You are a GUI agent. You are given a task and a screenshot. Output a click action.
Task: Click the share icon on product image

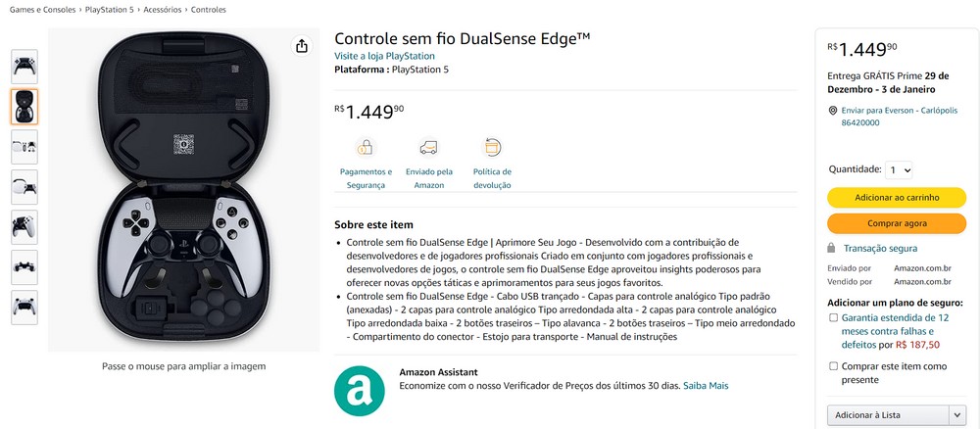pos(302,46)
